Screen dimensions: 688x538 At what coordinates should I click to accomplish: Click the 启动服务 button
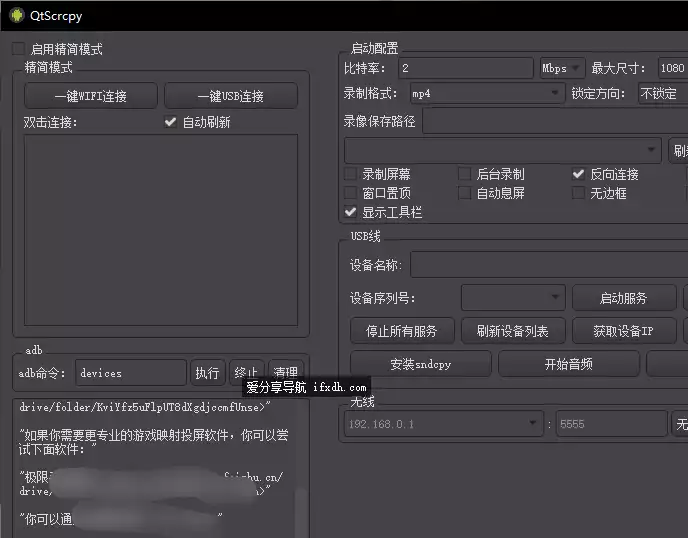624,298
